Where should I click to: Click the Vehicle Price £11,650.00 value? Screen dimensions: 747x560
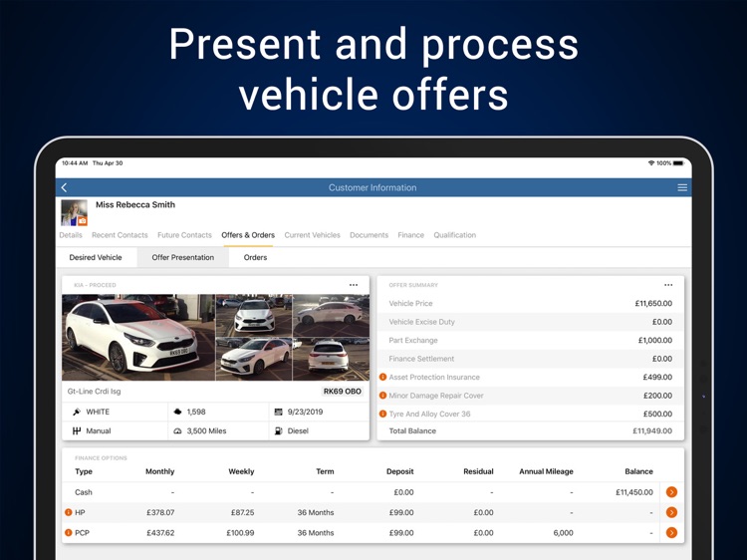[x=653, y=303]
